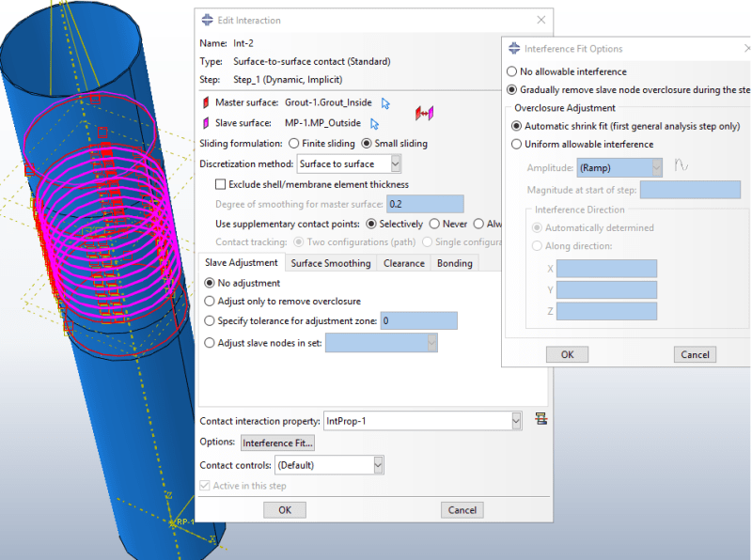Click the Y direction input field

[x=606, y=290]
